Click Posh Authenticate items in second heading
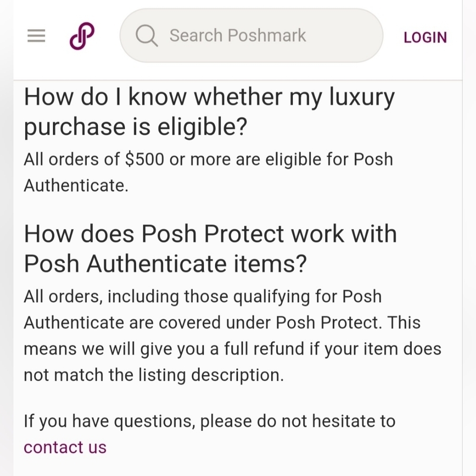476x476 pixels. tap(165, 263)
